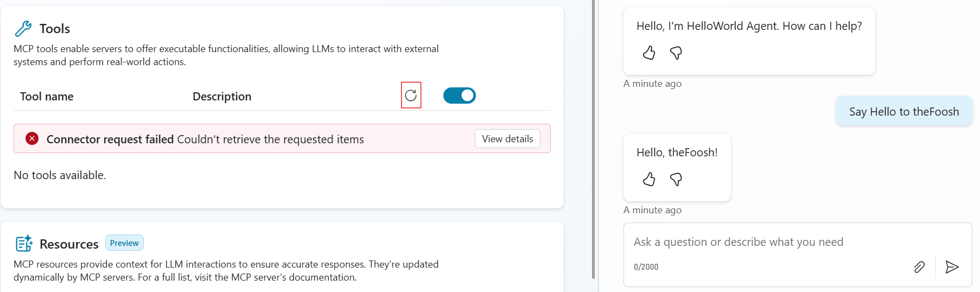Like the 'Hello, theFoosh!' reply
The image size is (980, 292).
649,179
